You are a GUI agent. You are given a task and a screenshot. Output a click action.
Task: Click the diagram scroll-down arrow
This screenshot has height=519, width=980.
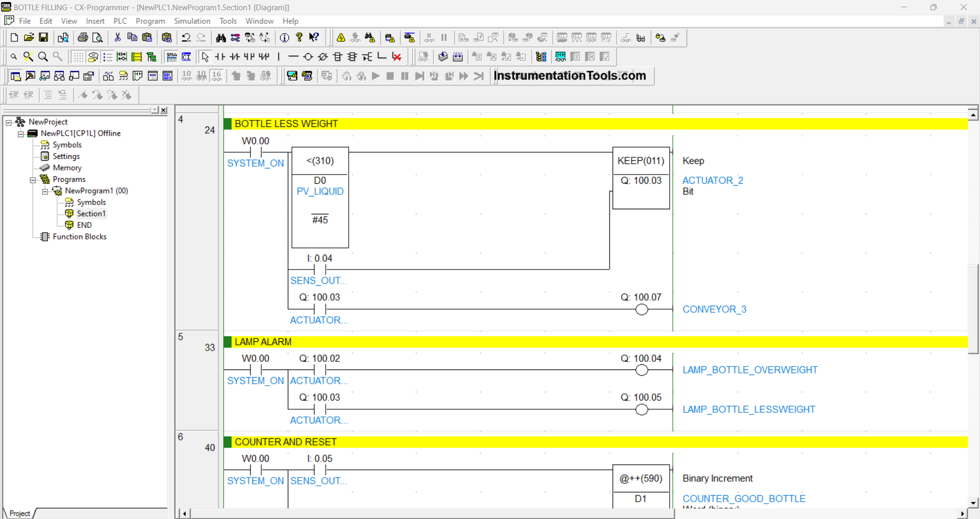coord(973,503)
